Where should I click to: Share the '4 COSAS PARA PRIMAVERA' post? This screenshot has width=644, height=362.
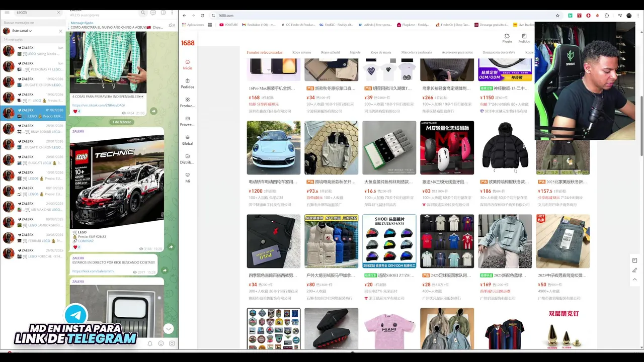coord(154,111)
